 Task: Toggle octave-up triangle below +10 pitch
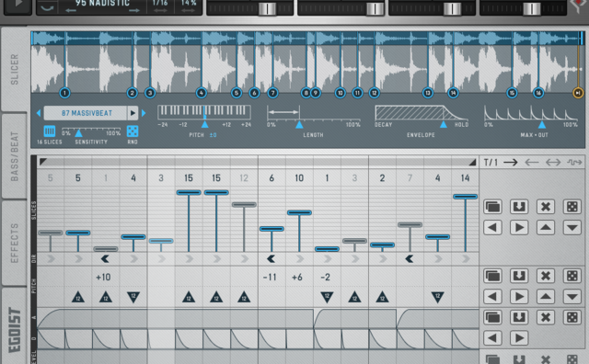(106, 297)
